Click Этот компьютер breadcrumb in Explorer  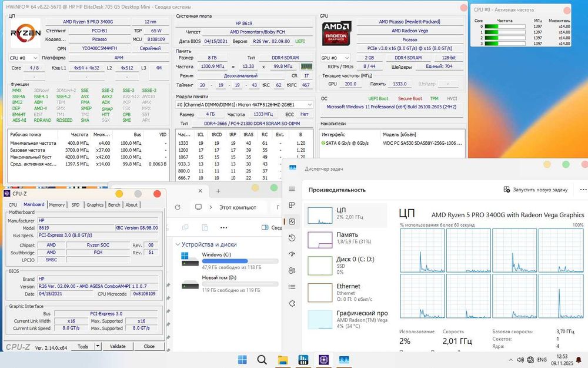pos(238,207)
